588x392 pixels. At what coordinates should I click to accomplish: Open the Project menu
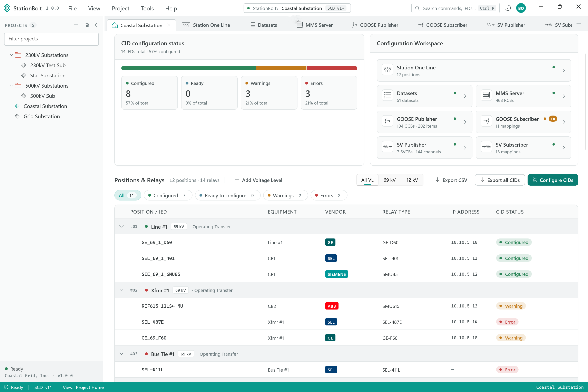[x=120, y=8]
